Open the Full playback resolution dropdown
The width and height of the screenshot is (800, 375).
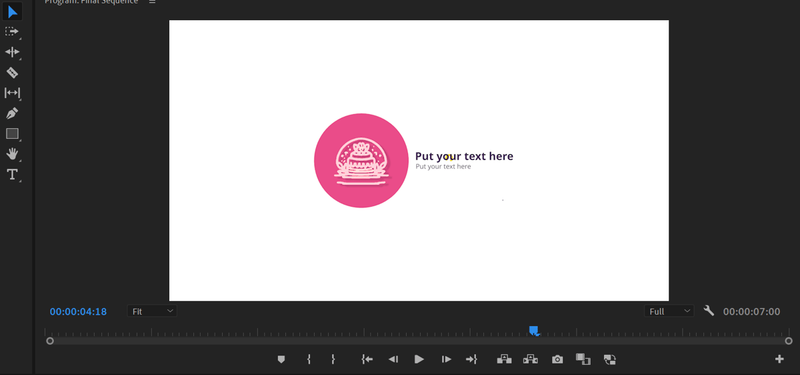669,311
